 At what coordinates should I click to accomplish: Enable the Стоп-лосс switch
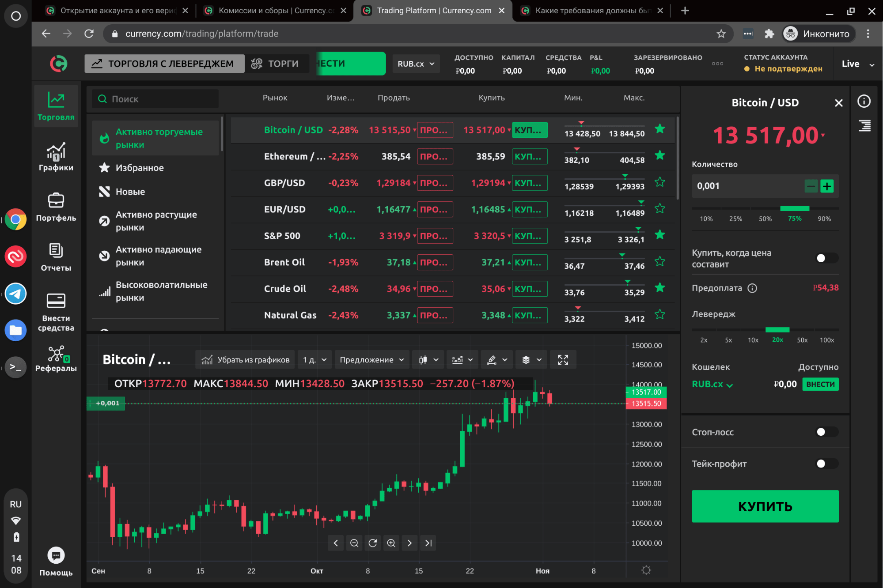pyautogui.click(x=826, y=432)
